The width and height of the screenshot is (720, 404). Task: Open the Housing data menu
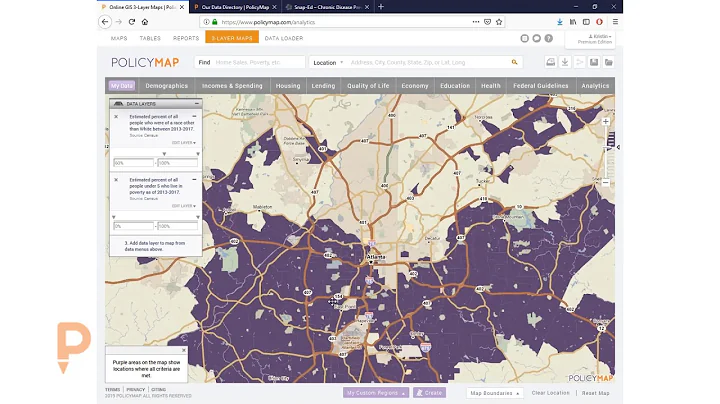pyautogui.click(x=288, y=86)
